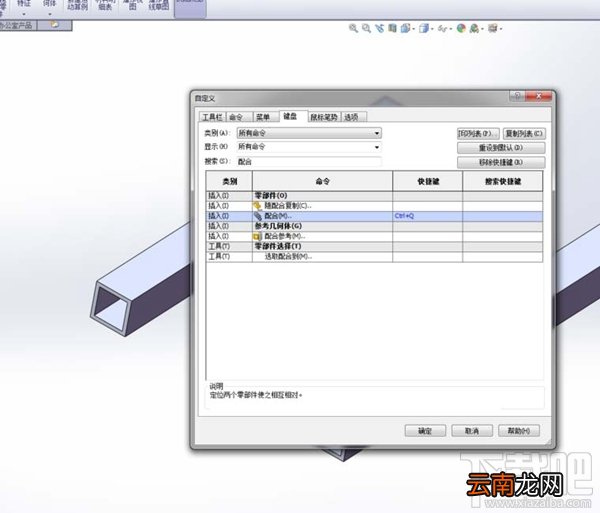The image size is (600, 513).
Task: Click the View Settings icon
Action: click(492, 28)
